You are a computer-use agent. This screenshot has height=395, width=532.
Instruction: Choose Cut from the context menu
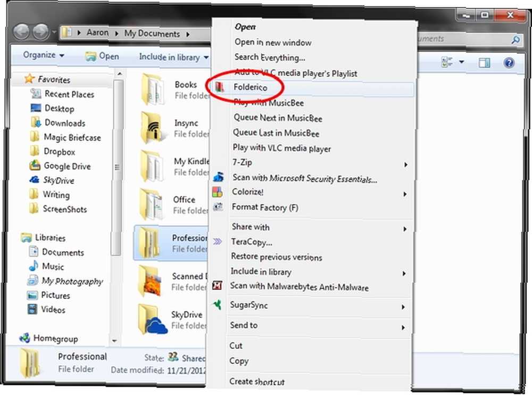pos(236,345)
